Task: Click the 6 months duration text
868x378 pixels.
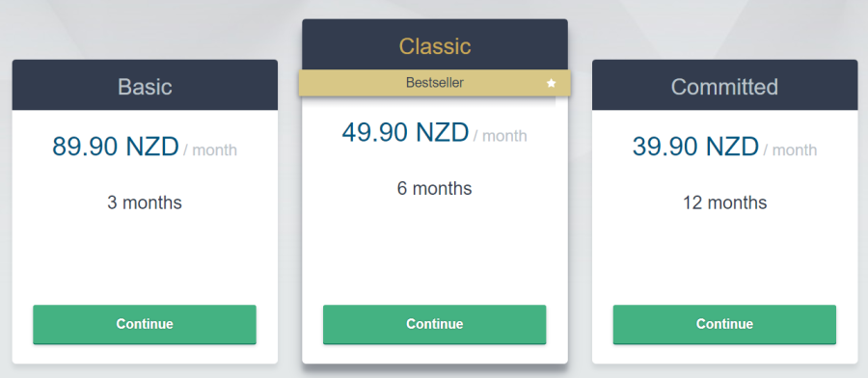Action: coord(435,189)
